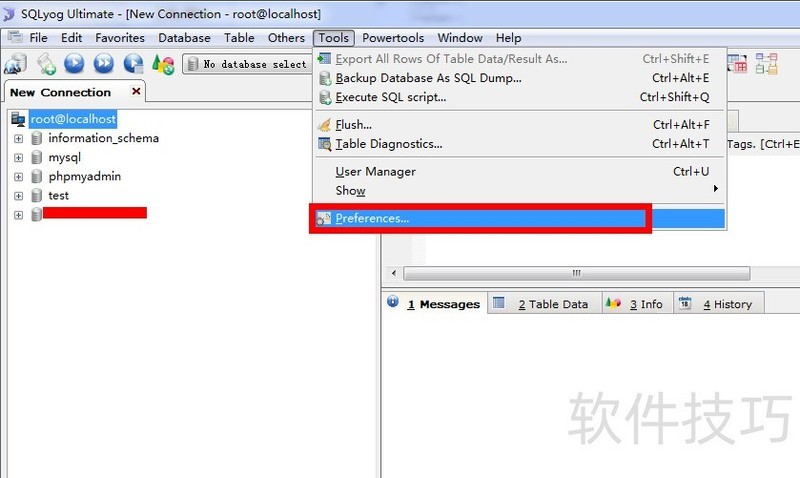800x478 pixels.
Task: Close the New Connection tab
Action: [x=136, y=91]
